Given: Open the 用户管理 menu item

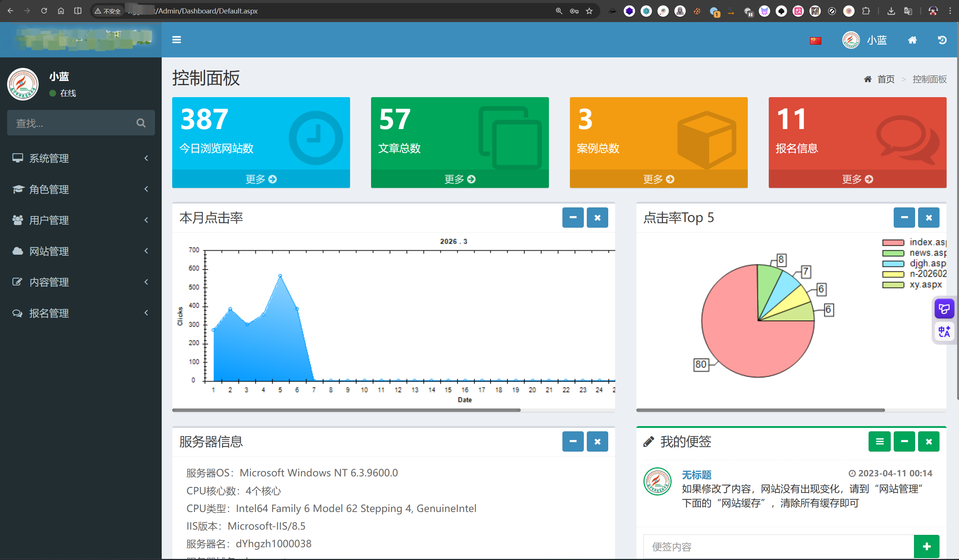Looking at the screenshot, I should 49,220.
